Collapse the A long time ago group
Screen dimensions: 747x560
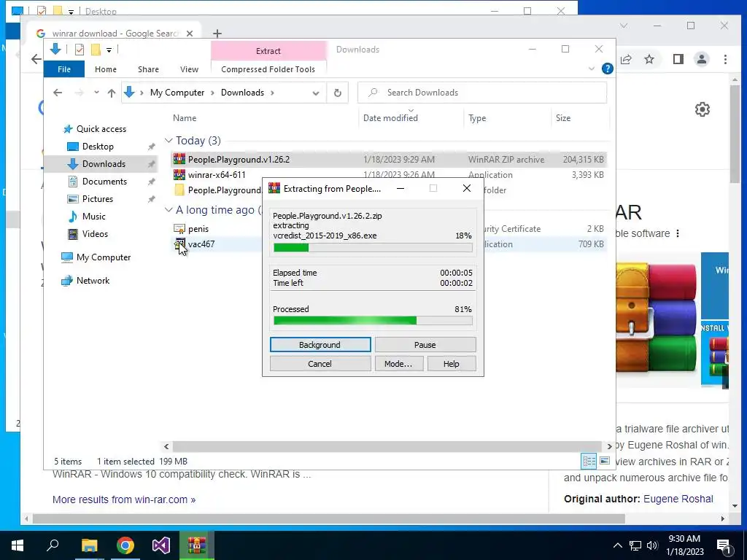pos(169,210)
